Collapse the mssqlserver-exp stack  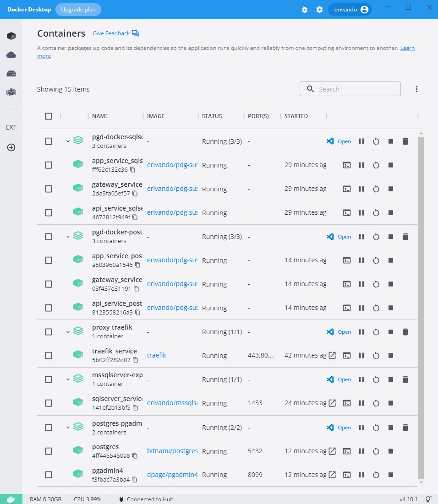[x=68, y=379]
